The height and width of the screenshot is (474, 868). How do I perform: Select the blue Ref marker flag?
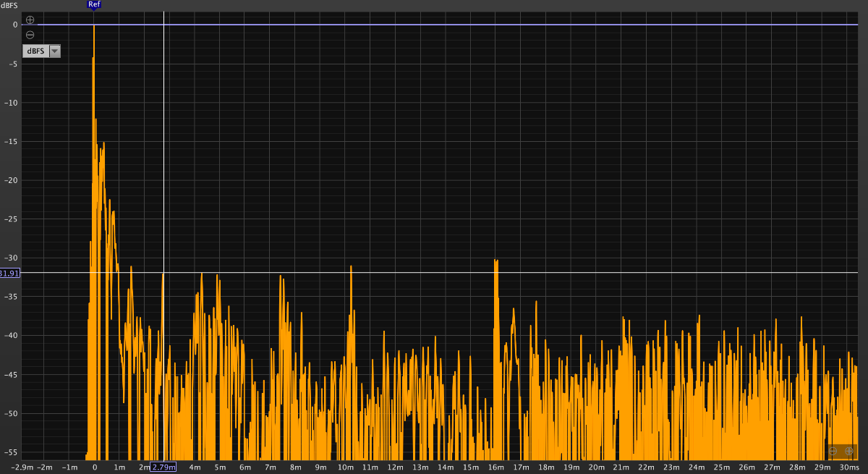point(93,5)
